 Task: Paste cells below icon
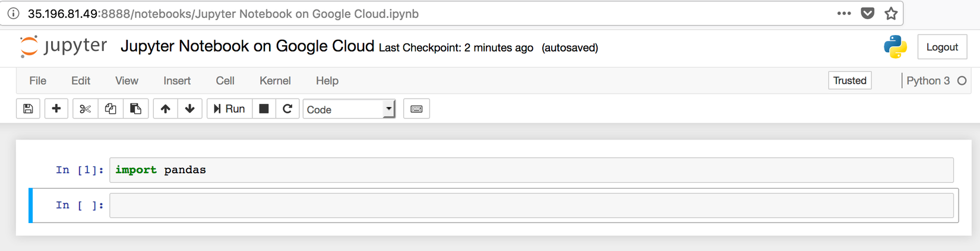click(135, 109)
